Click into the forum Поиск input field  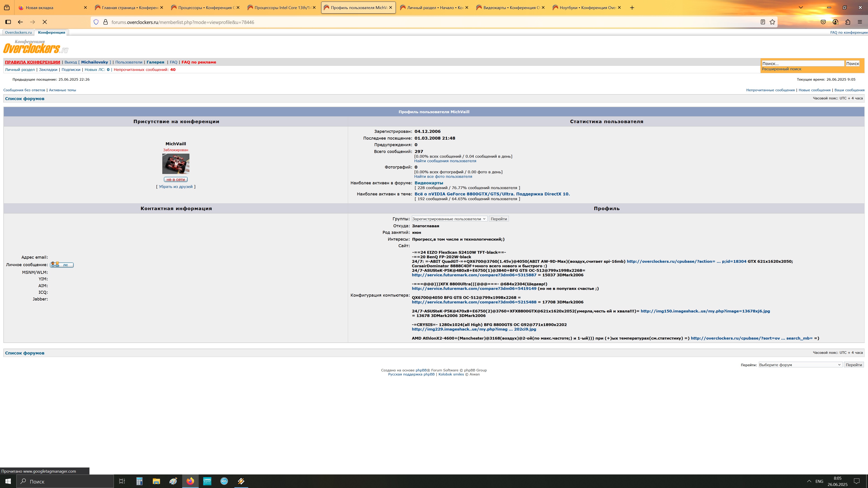803,63
